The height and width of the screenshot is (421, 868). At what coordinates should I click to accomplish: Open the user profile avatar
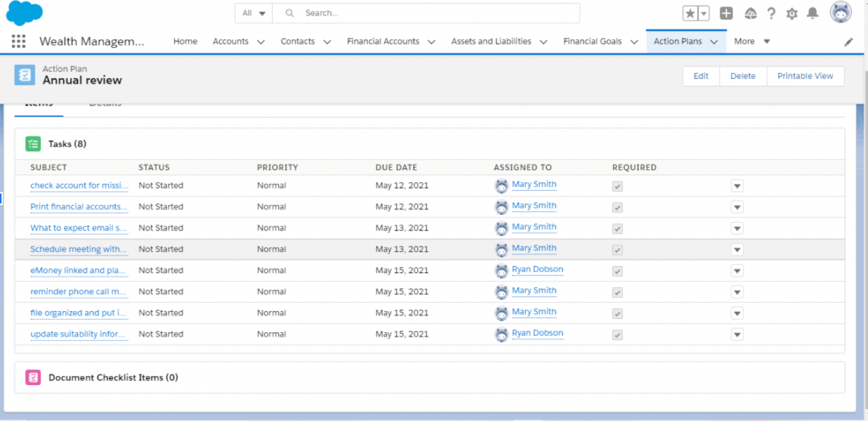[840, 12]
